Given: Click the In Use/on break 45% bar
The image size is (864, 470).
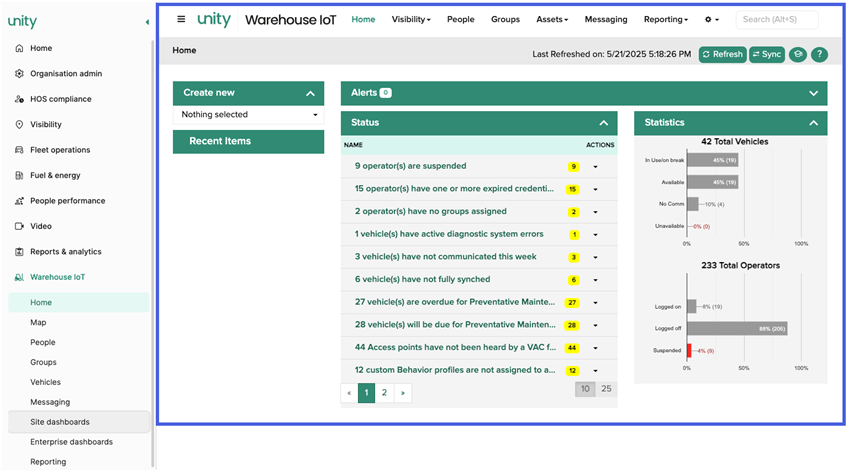Looking at the screenshot, I should click(x=712, y=160).
